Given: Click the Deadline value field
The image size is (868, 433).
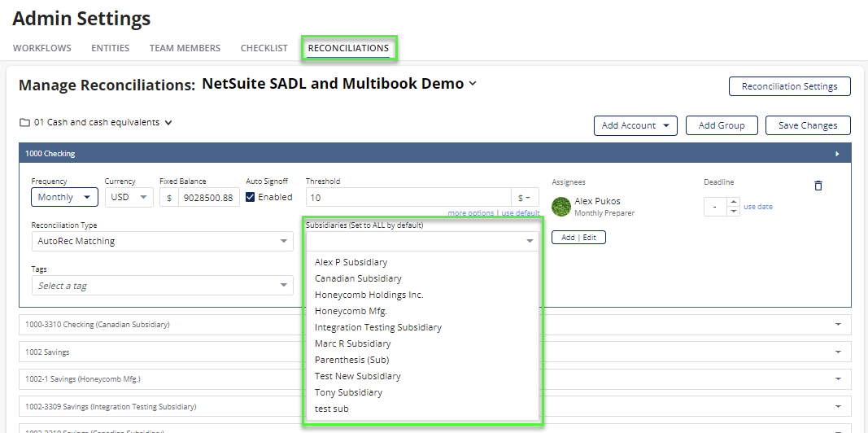Looking at the screenshot, I should pos(716,207).
